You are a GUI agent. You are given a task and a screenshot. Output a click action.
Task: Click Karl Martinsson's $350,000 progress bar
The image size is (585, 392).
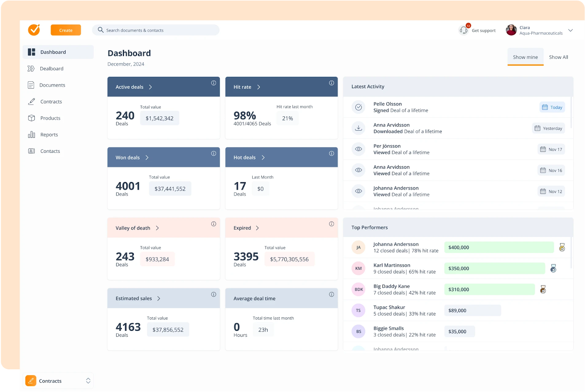click(494, 268)
